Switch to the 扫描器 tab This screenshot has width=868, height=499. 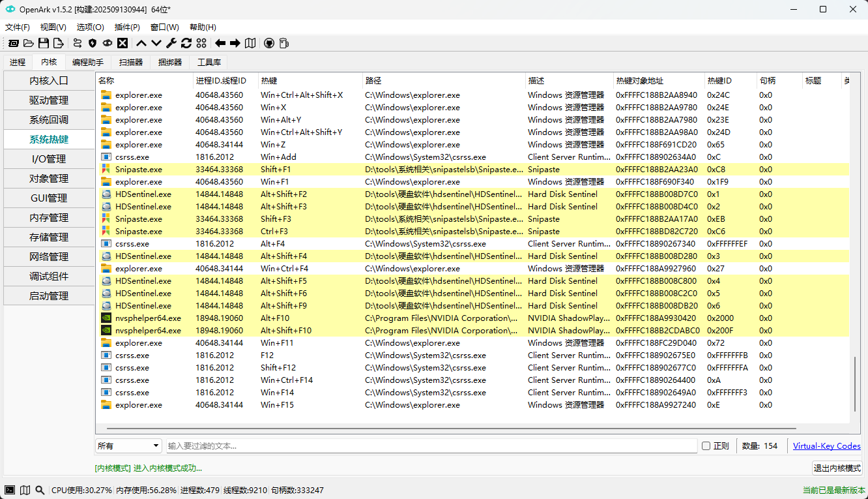131,63
